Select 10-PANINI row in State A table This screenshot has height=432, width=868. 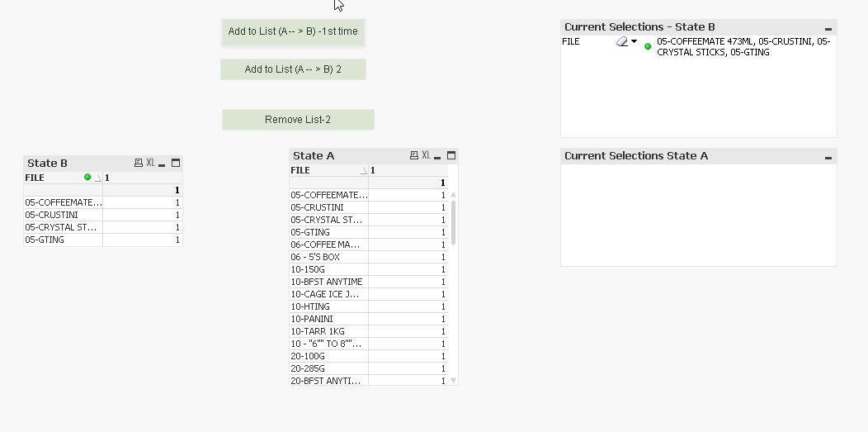pos(328,319)
